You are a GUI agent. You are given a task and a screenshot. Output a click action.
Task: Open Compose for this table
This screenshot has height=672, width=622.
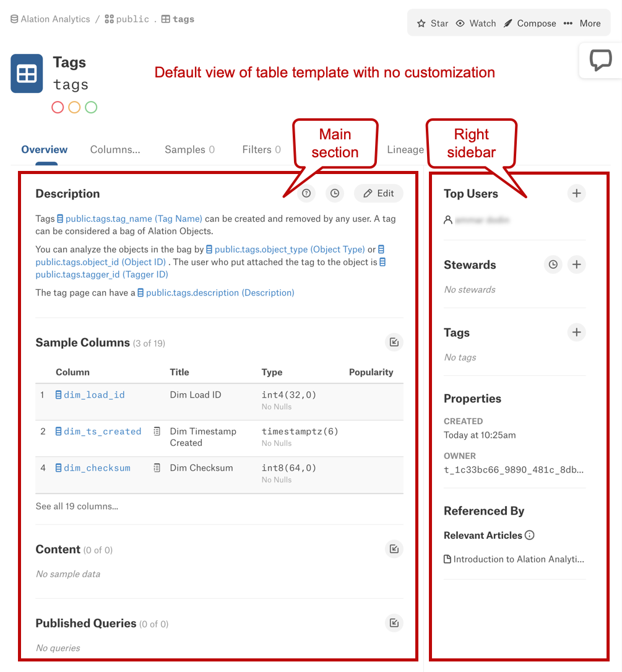530,23
